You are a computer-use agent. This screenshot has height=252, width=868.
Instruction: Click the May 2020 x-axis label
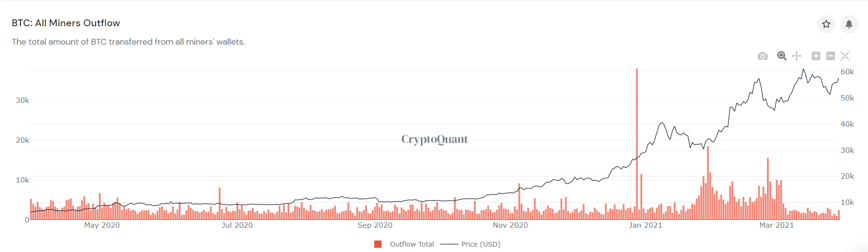tap(102, 225)
